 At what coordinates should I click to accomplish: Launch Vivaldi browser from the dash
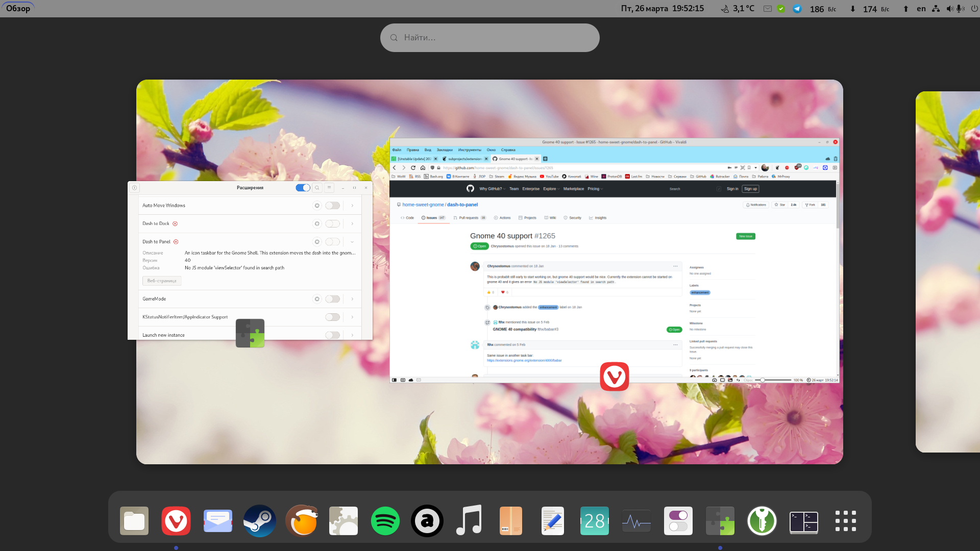pyautogui.click(x=176, y=521)
